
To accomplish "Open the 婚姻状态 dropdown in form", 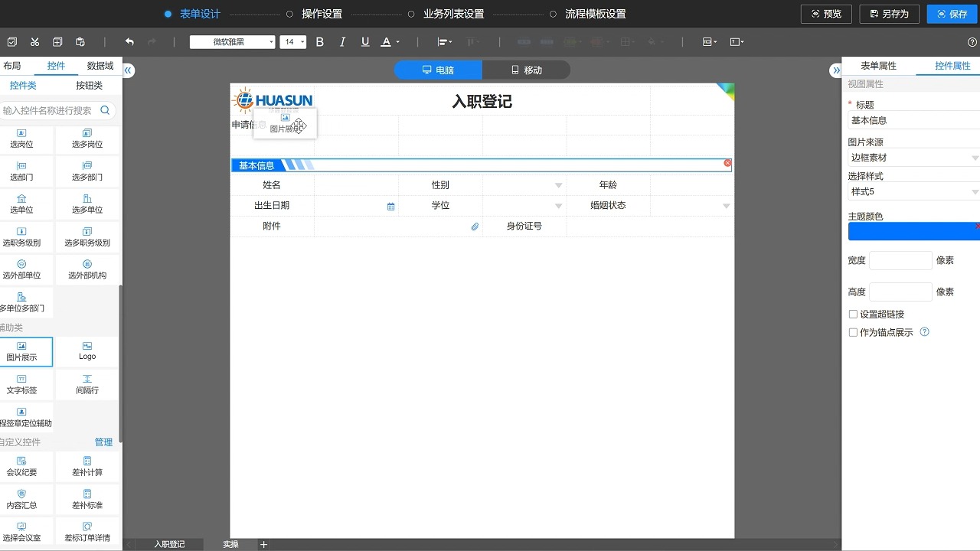I will coord(727,206).
